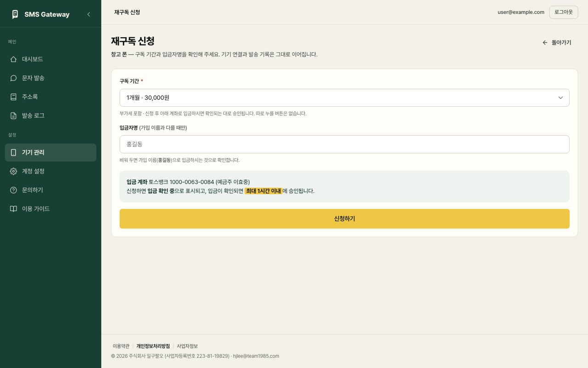Click the 대시보드 home icon
The height and width of the screenshot is (368, 588).
click(x=13, y=59)
